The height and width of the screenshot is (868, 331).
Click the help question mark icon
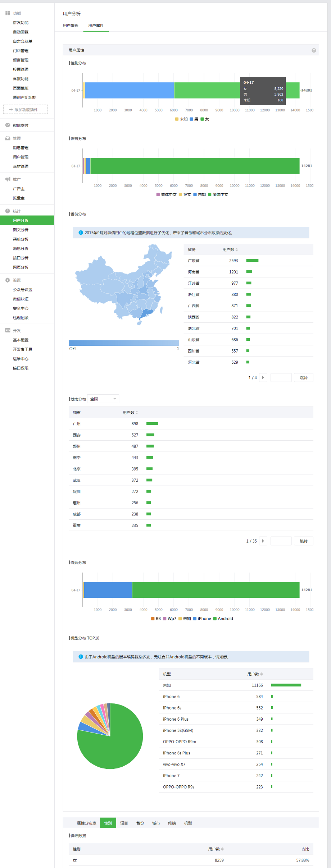click(314, 50)
